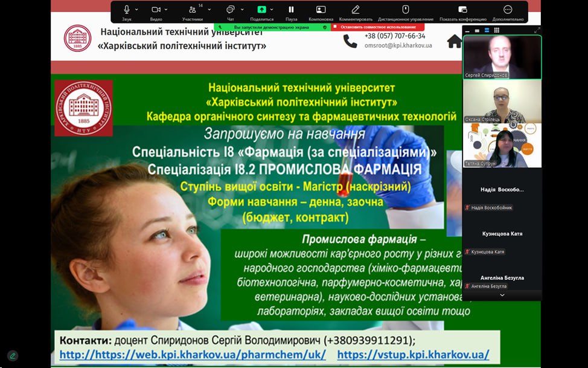Click the "Запрошуємо на навчання" heading
The image size is (588, 368).
[x=284, y=134]
